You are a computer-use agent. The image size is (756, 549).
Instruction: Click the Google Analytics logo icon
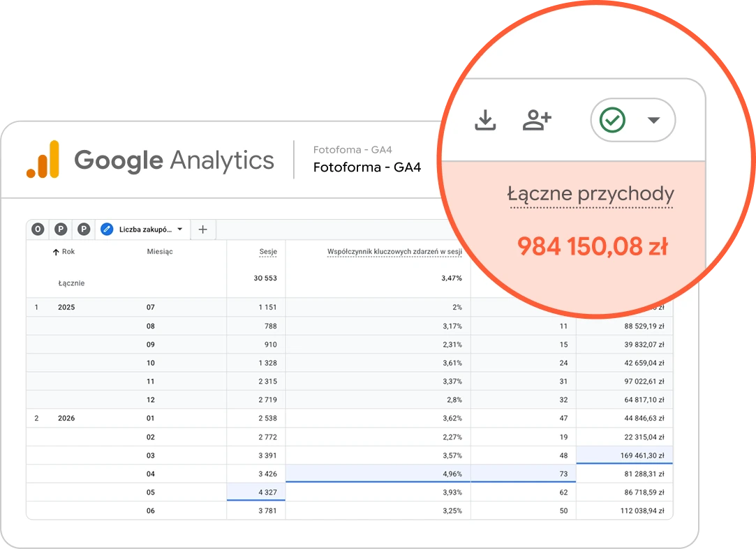click(x=43, y=160)
